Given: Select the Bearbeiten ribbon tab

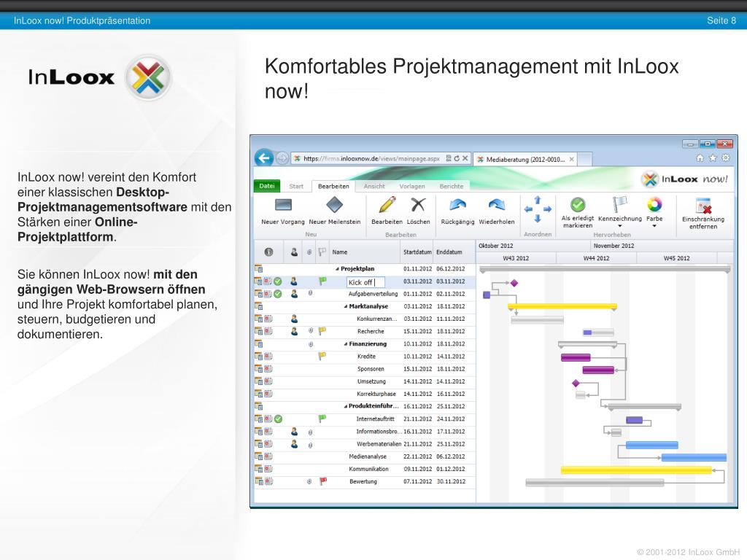Looking at the screenshot, I should pos(333,186).
